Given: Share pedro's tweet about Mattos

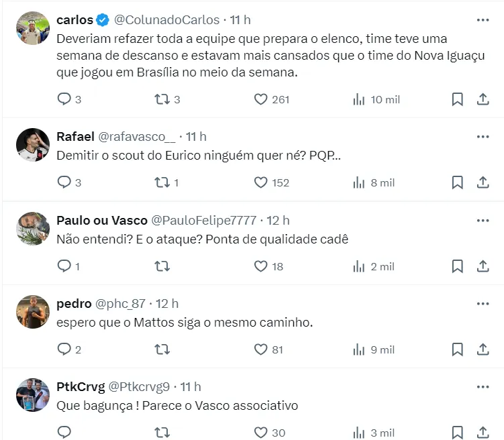Looking at the screenshot, I should (483, 349).
